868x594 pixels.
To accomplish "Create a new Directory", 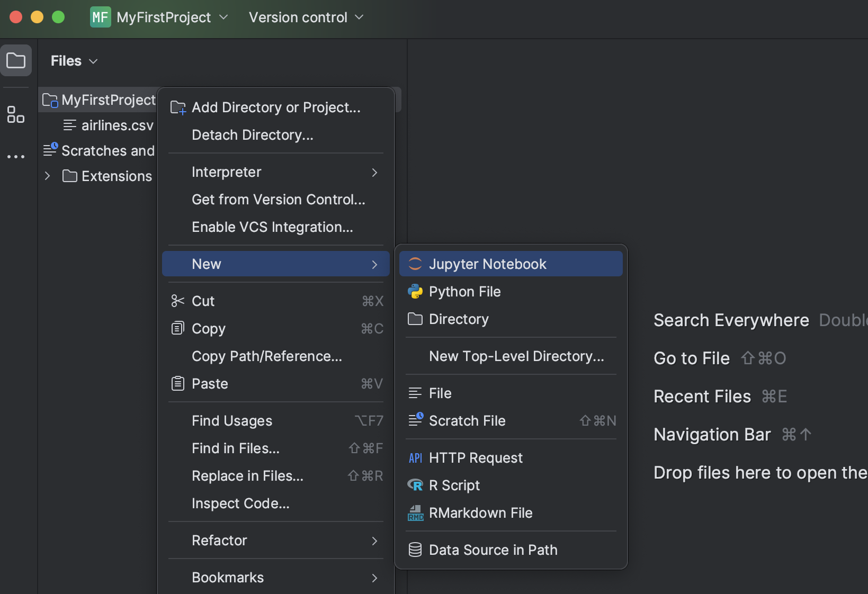I will click(458, 319).
